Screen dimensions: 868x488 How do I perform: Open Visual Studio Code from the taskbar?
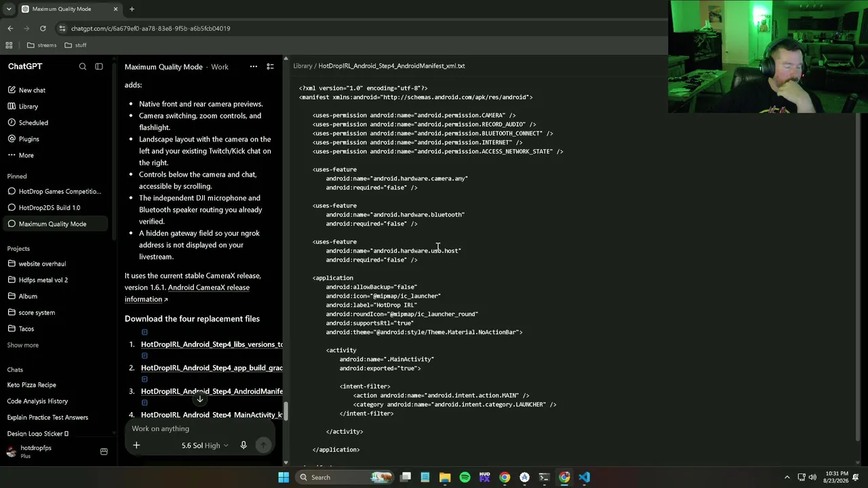tap(584, 477)
